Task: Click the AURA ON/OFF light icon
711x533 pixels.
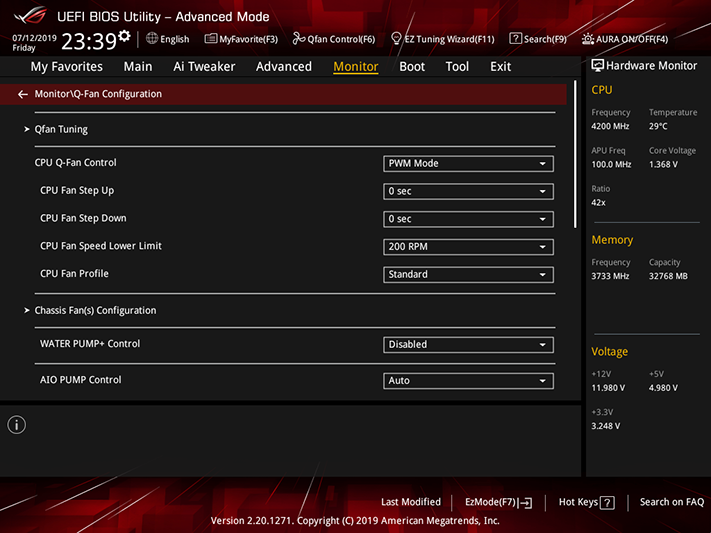Action: click(x=588, y=39)
